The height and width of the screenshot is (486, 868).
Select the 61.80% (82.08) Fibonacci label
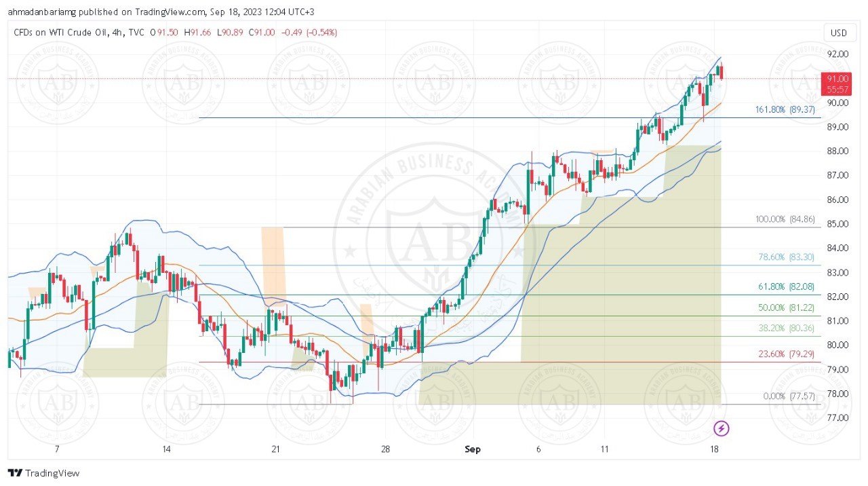tap(787, 287)
